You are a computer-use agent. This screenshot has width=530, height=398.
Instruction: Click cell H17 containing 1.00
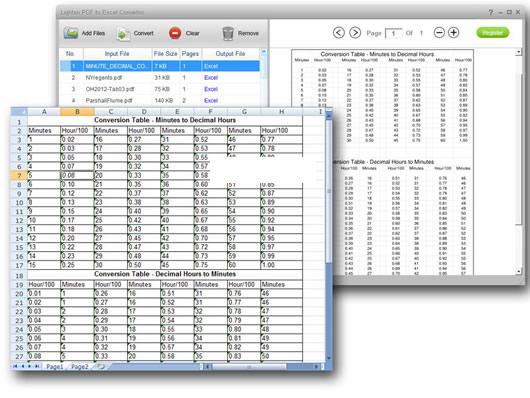click(x=282, y=265)
